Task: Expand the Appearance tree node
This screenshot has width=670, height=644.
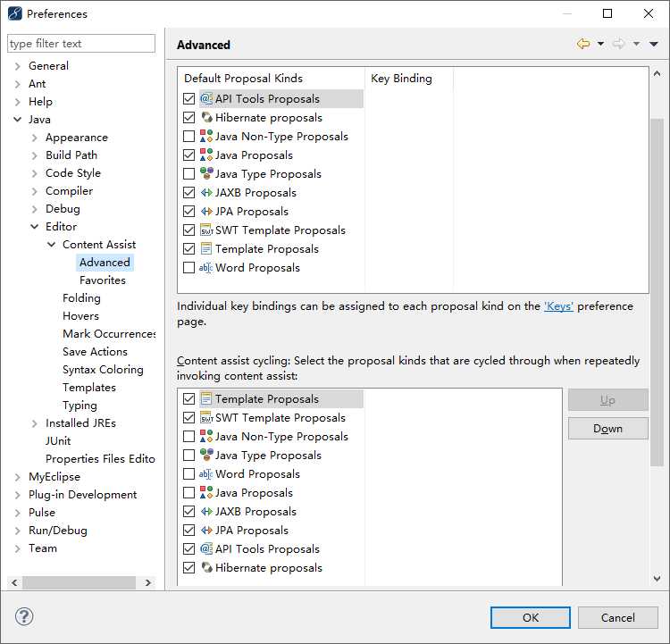Action: 35,138
